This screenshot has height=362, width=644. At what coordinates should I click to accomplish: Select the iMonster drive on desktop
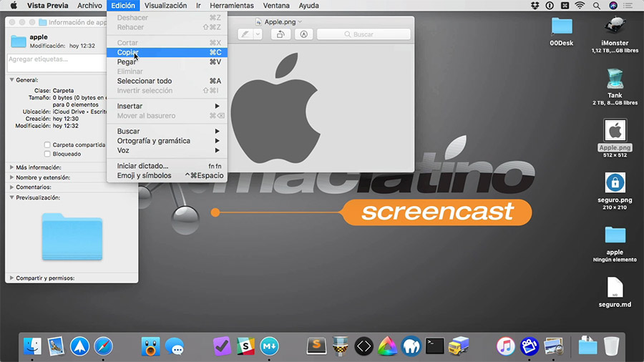tap(615, 26)
